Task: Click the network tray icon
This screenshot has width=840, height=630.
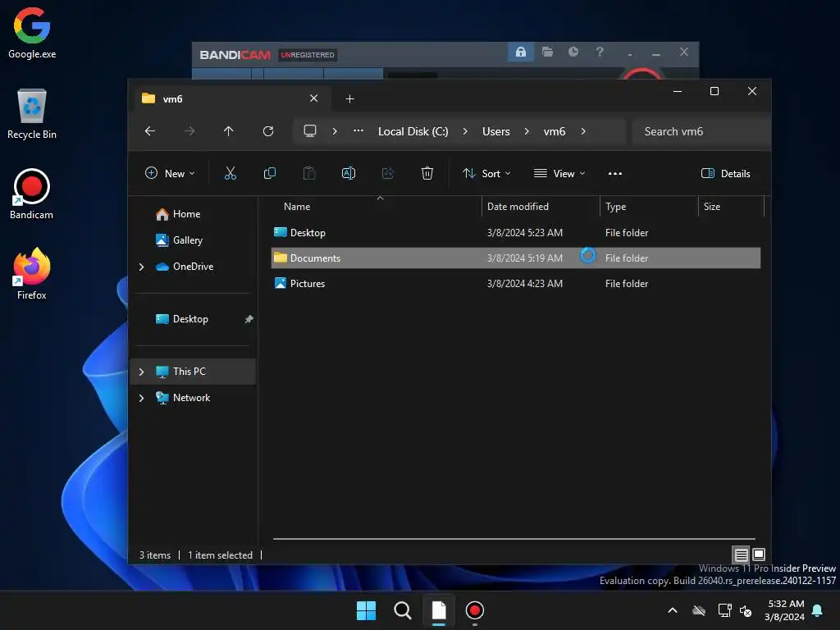Action: pos(725,610)
